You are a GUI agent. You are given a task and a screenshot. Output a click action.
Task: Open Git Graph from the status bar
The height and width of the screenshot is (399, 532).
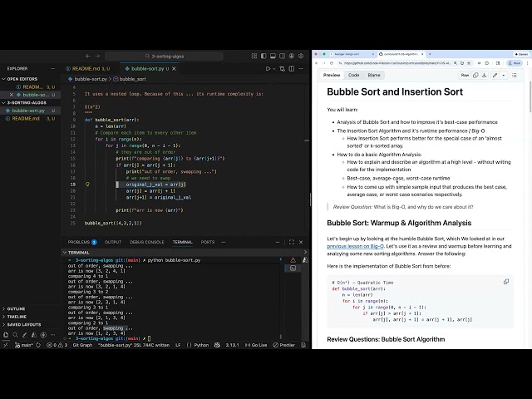click(82, 345)
